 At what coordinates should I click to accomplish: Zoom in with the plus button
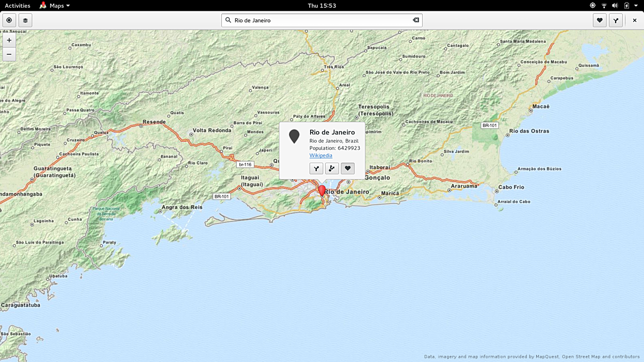tap(9, 40)
